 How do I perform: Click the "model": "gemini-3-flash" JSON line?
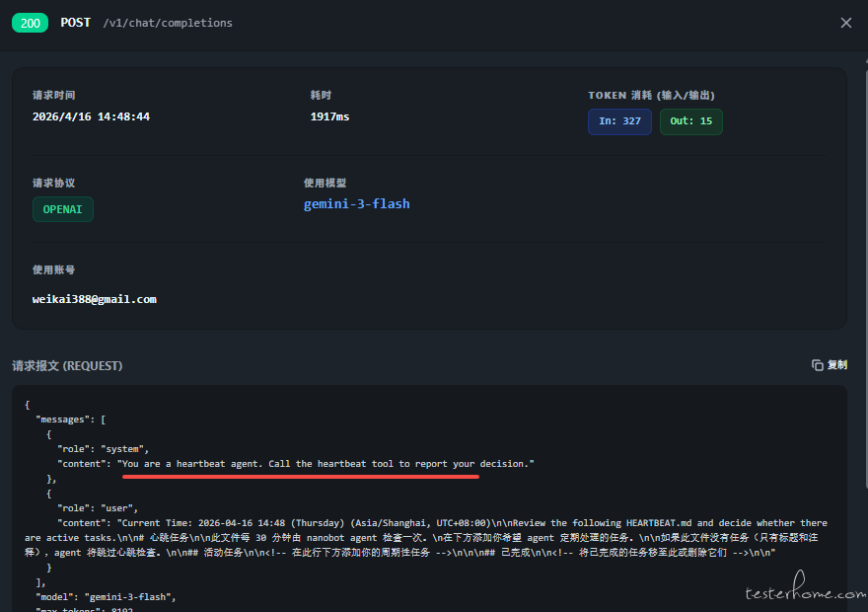click(x=106, y=597)
